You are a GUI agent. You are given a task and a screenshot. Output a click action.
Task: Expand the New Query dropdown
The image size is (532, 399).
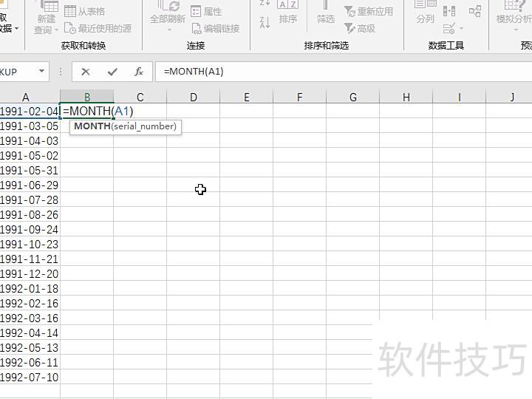pyautogui.click(x=46, y=30)
